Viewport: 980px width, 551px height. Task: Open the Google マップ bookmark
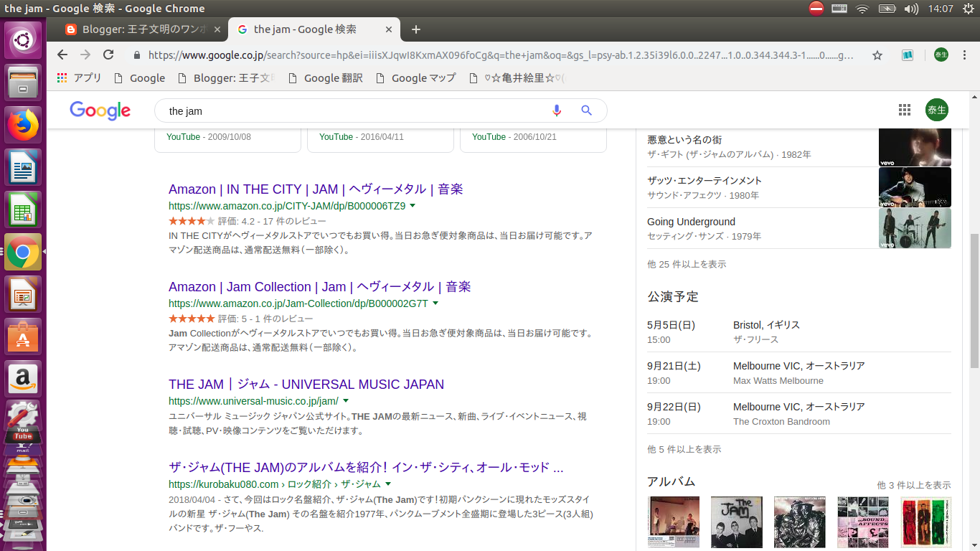[415, 78]
